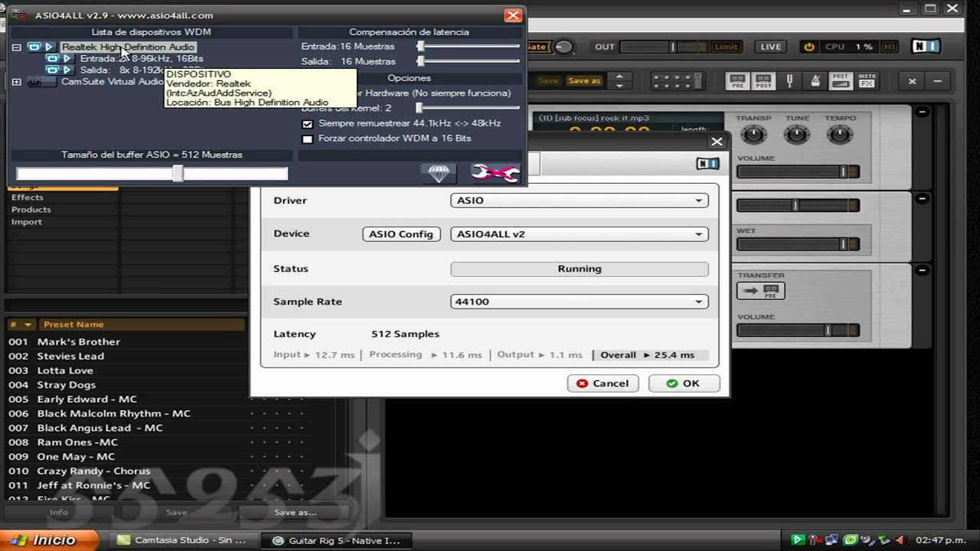Image resolution: width=980 pixels, height=551 pixels.
Task: Select Effects in the browser list
Action: coord(28,197)
